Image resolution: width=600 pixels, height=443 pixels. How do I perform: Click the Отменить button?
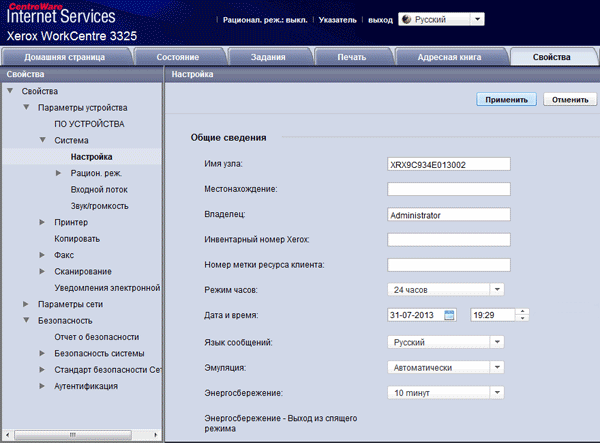coord(570,99)
